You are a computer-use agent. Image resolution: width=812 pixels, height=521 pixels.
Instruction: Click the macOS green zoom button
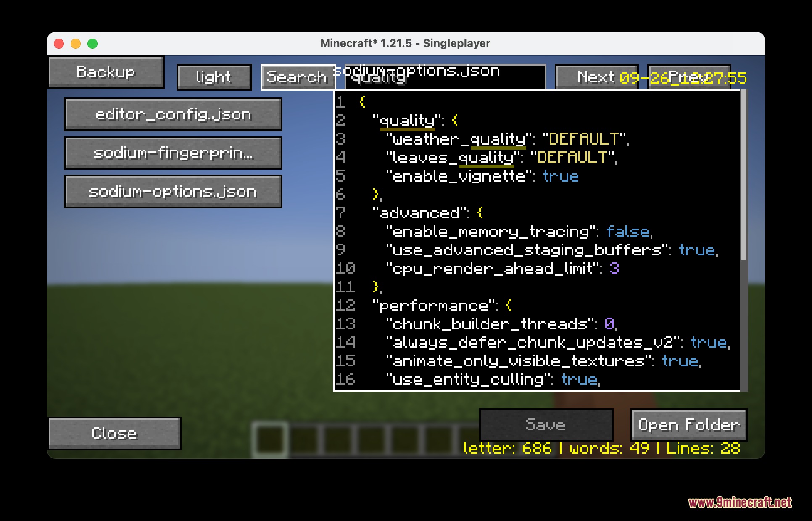(x=92, y=44)
